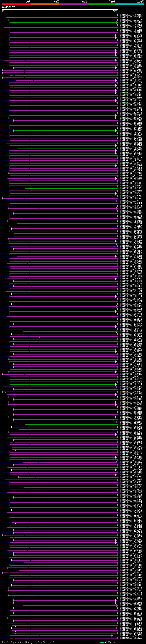This screenshot has height=644, width=146.
Task: Click label UniRef100_C5BV13
Action: click(x=131, y=75)
